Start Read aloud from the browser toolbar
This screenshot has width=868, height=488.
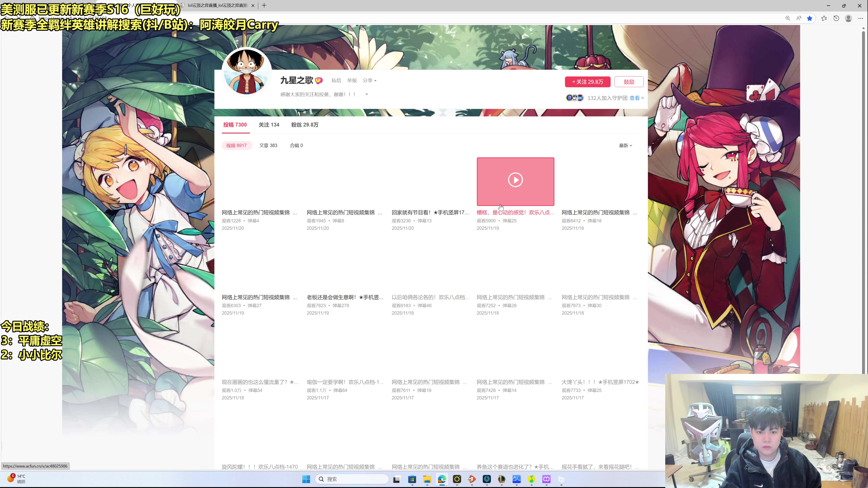799,18
